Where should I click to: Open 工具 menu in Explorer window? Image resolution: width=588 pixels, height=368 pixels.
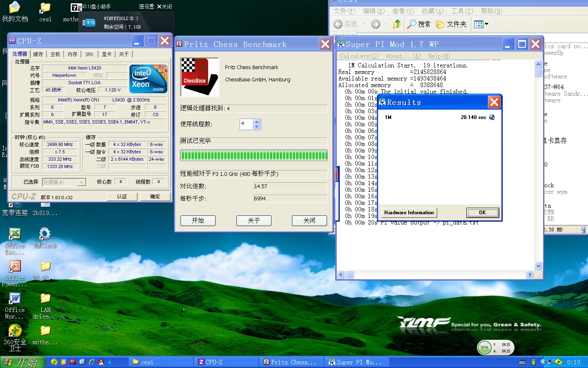pyautogui.click(x=462, y=11)
